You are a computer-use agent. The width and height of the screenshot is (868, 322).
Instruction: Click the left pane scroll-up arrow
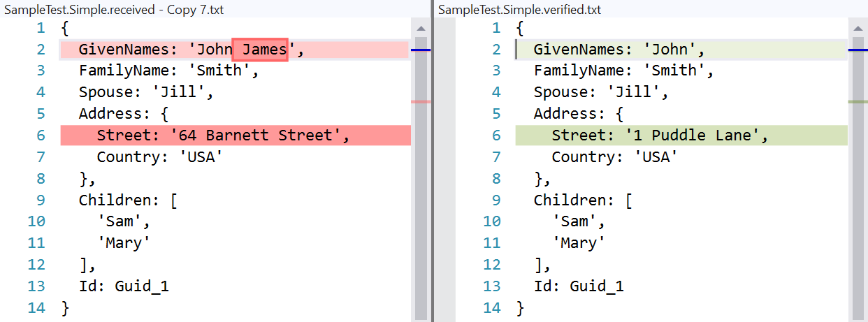pyautogui.click(x=421, y=29)
